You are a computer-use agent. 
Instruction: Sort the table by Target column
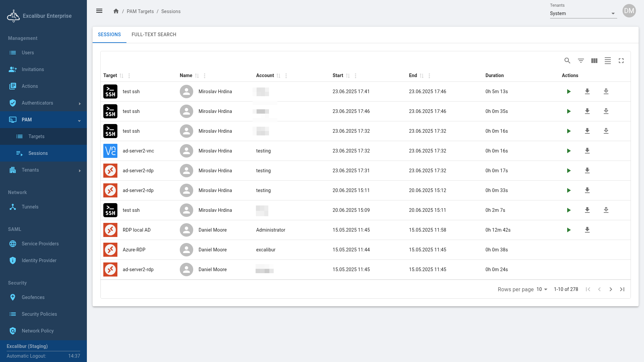pos(121,76)
